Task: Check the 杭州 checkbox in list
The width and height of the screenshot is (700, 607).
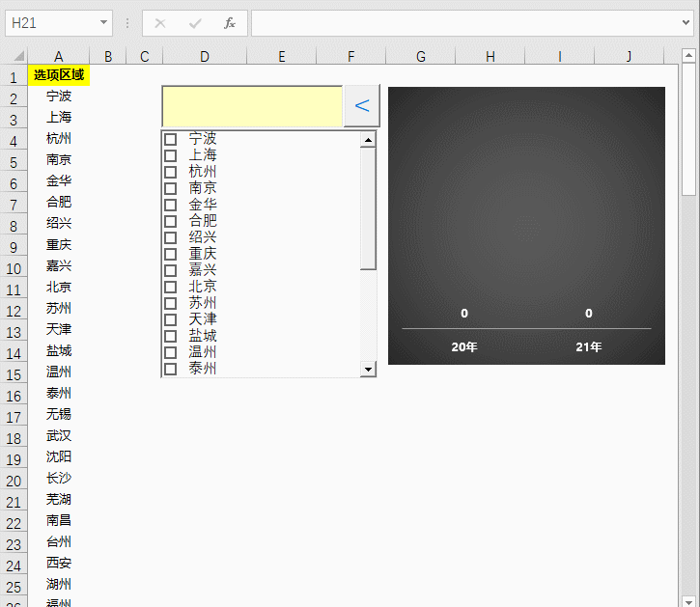Action: click(x=170, y=173)
